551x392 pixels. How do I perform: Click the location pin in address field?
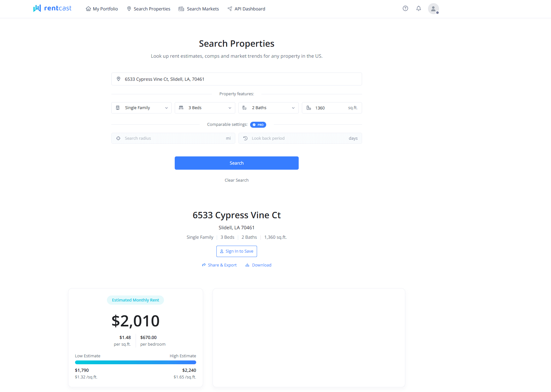point(119,79)
